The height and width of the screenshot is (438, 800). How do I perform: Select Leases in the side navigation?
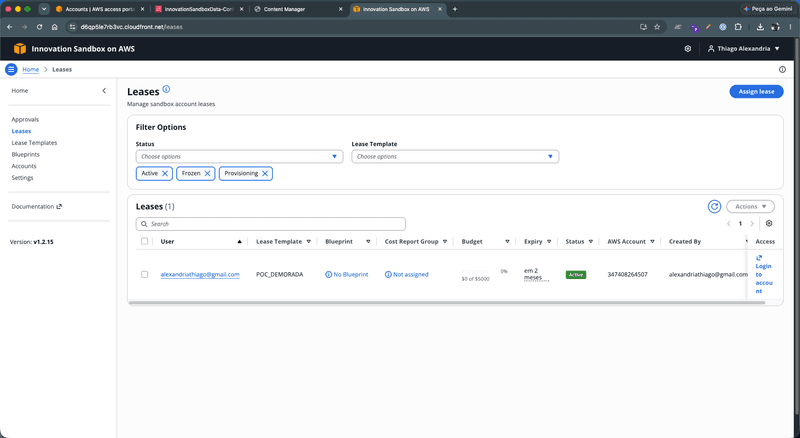point(21,131)
